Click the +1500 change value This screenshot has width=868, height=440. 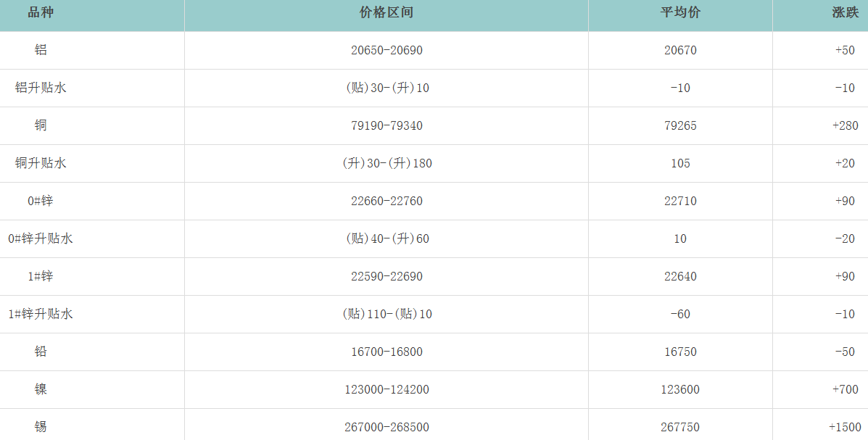click(844, 428)
